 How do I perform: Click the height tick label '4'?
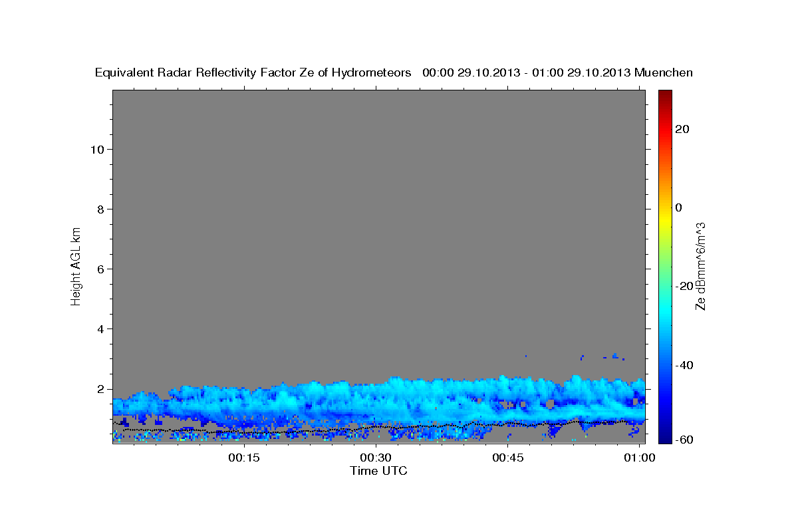pos(101,329)
